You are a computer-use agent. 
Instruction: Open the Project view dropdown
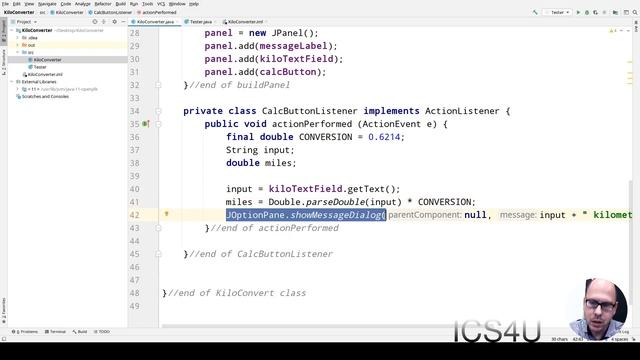[x=24, y=22]
